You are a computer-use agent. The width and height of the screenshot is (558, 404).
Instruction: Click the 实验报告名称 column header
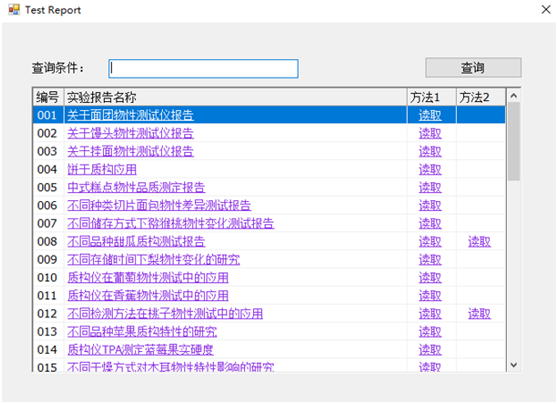[x=235, y=97]
